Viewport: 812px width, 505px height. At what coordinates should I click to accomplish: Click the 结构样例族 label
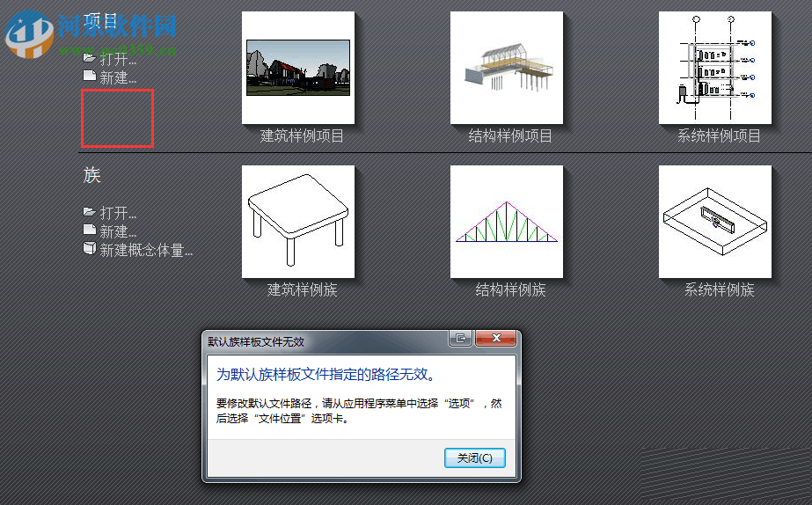[x=510, y=290]
